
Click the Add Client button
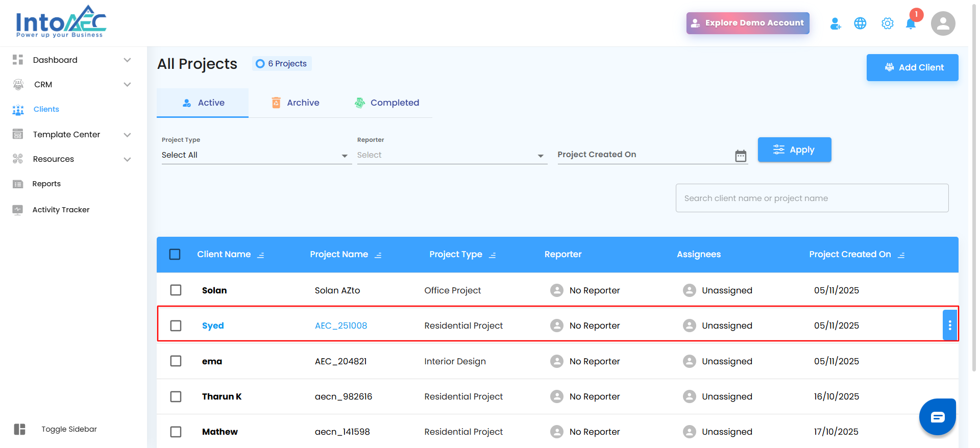[912, 67]
